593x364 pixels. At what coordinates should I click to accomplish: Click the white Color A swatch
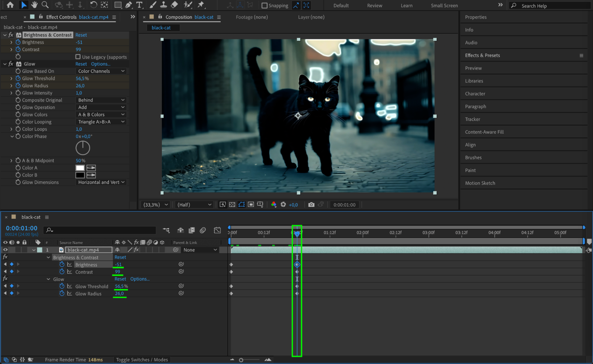(80, 168)
